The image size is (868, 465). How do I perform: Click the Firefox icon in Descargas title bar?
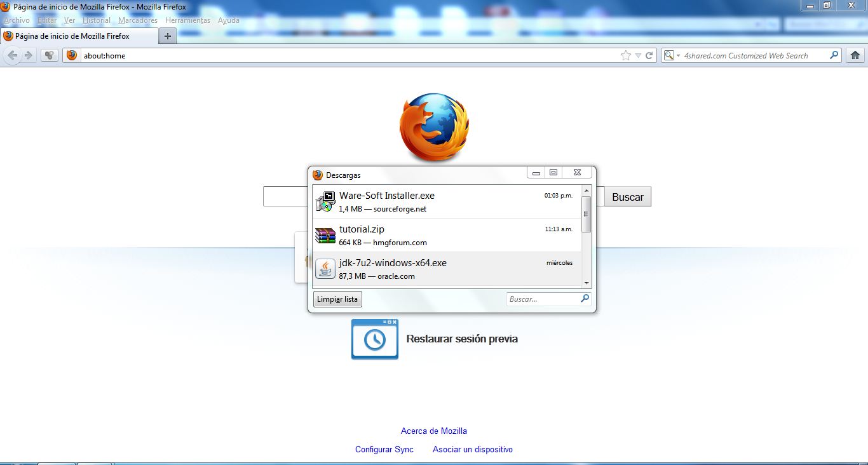pyautogui.click(x=318, y=175)
